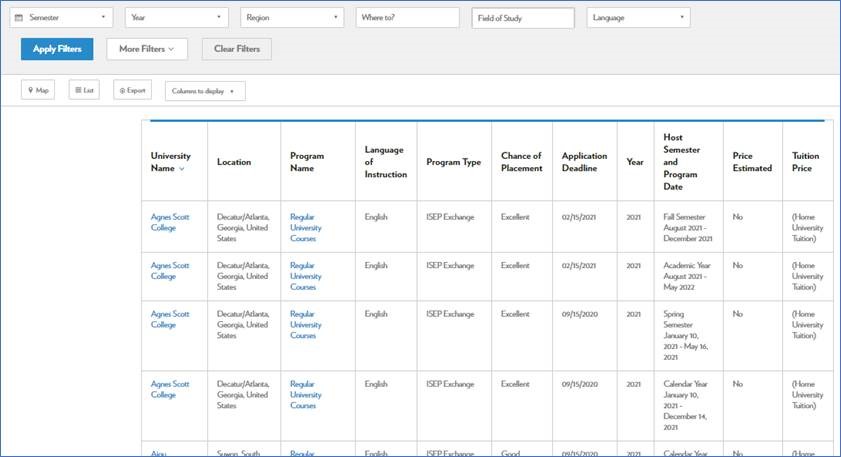
Task: Switch to List view
Action: coord(84,90)
